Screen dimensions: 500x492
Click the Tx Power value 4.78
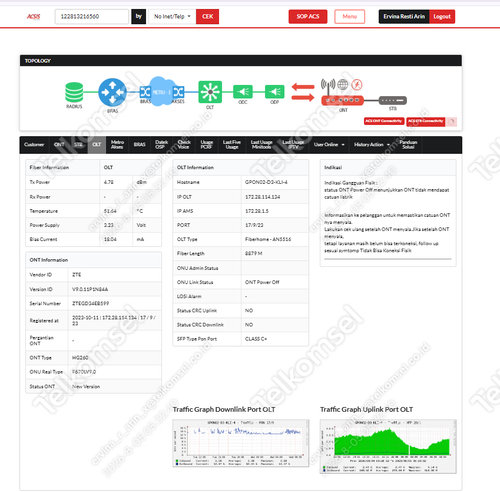(109, 182)
